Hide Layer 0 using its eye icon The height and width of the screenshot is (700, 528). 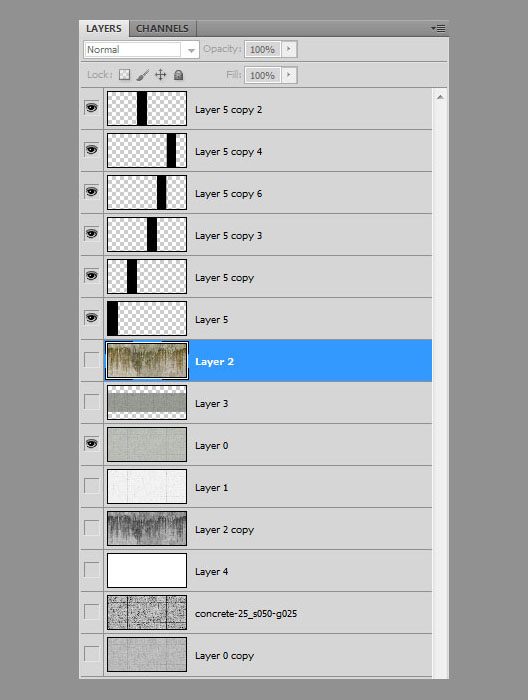[x=91, y=444]
